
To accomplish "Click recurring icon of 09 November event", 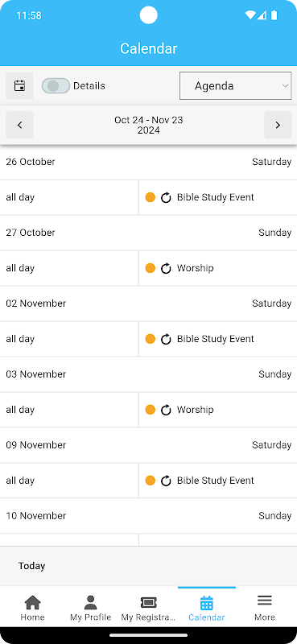I will tap(166, 481).
